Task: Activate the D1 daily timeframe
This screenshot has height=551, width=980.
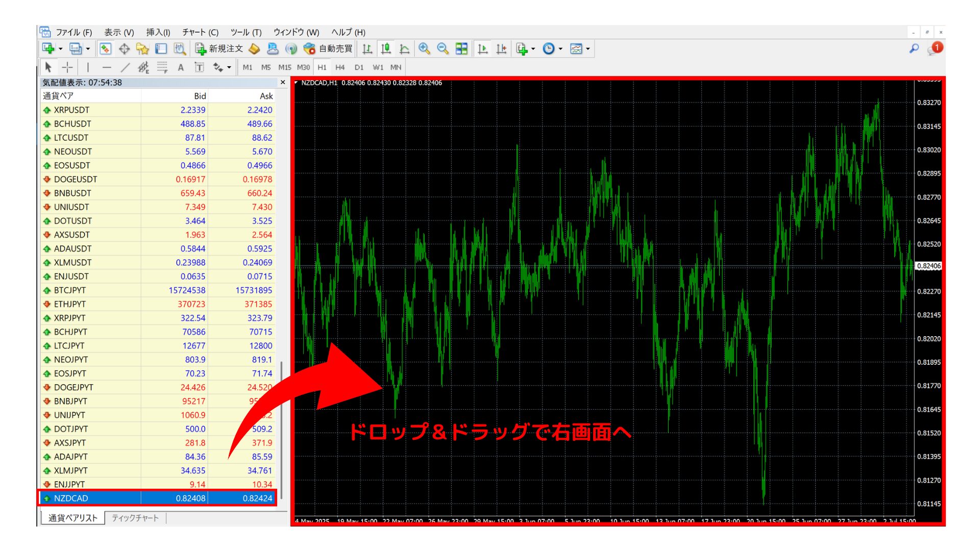Action: click(359, 67)
